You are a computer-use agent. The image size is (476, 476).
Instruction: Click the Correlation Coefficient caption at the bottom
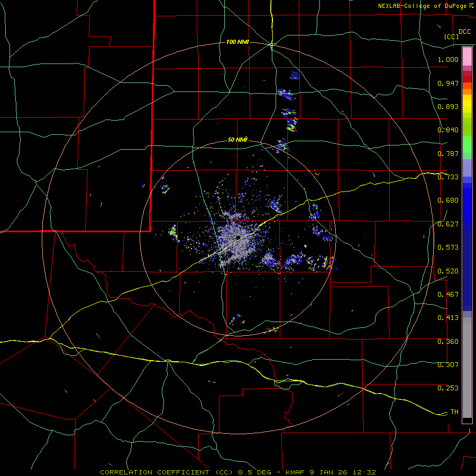(x=238, y=472)
